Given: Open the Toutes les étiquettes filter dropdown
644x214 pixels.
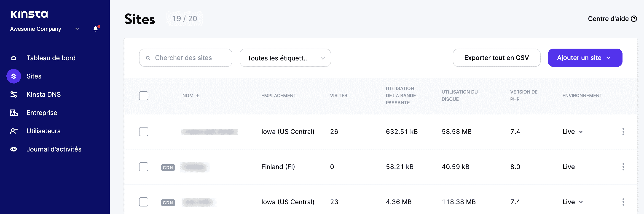Looking at the screenshot, I should pyautogui.click(x=285, y=58).
